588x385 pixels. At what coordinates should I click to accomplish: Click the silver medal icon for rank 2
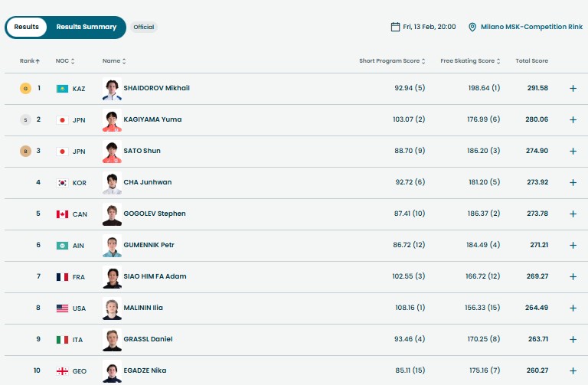[x=24, y=119]
